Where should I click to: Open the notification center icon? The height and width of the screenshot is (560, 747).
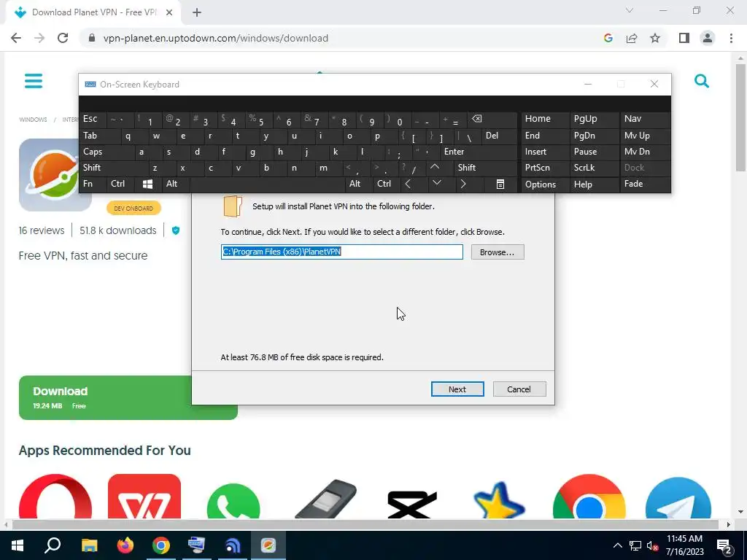tap(724, 545)
